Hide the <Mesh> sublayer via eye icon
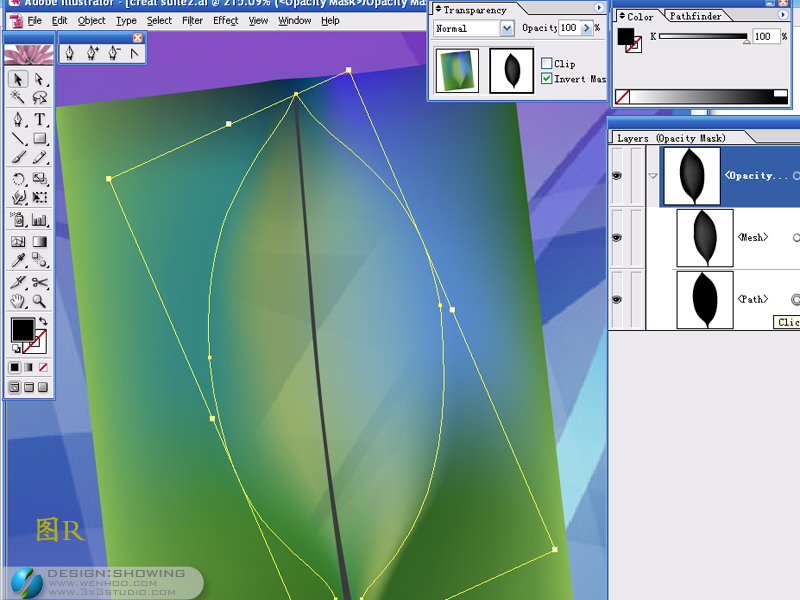The width and height of the screenshot is (800, 600). (616, 238)
